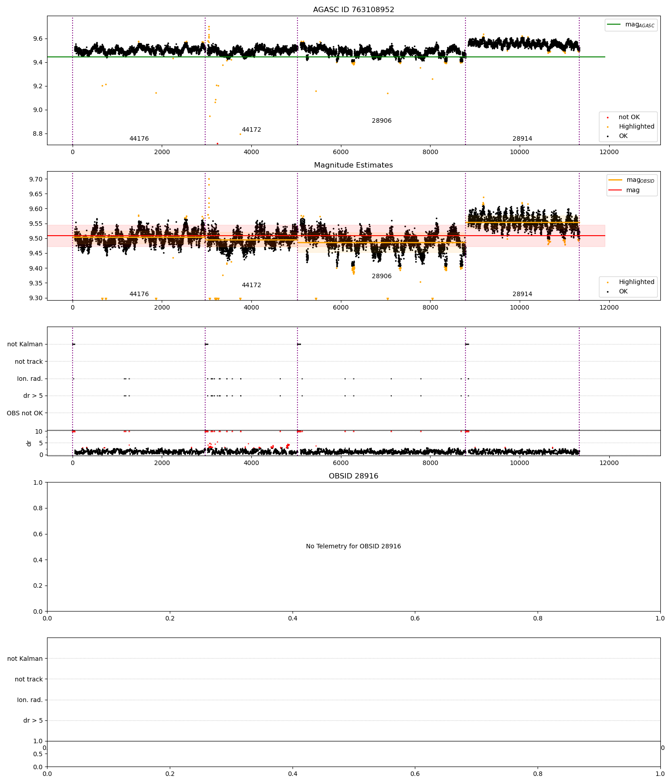Screen dimensions: 672x784
Task: Click y-tick '9.30' in the Magnitude Estimates plot
Action: [36, 298]
